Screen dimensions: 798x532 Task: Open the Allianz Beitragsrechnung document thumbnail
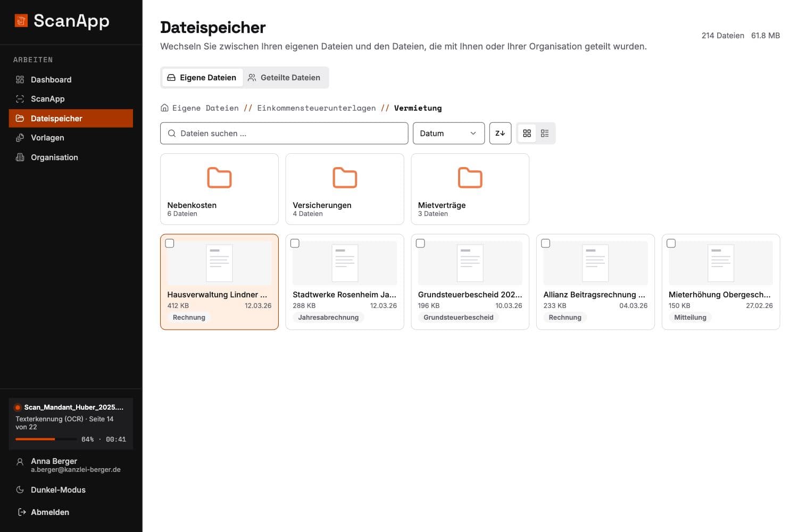coord(595,263)
